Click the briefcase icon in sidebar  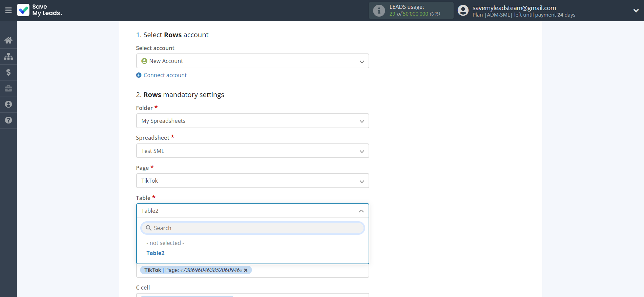click(8, 88)
